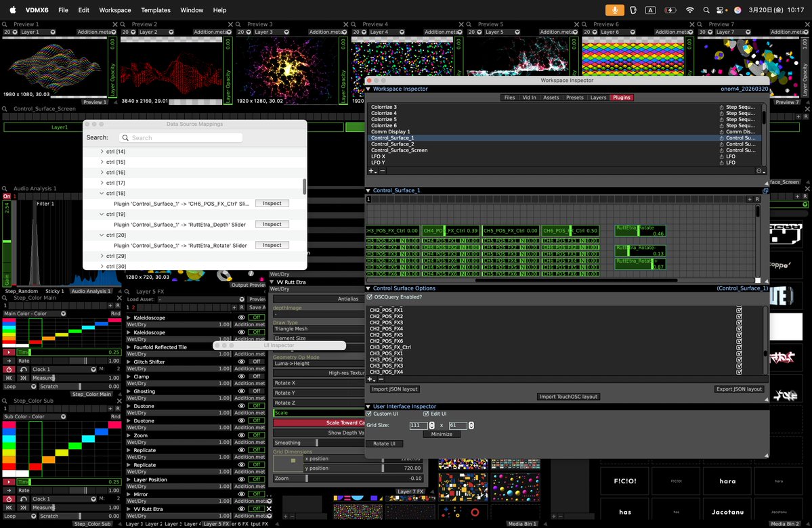Collapse the Control Surface Options section

[x=368, y=288]
